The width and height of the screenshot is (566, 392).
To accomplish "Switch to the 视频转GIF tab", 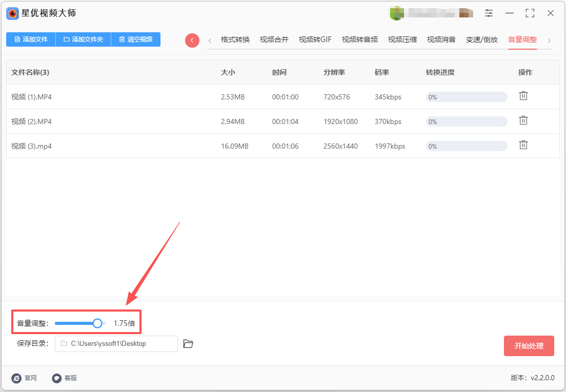I will click(315, 39).
